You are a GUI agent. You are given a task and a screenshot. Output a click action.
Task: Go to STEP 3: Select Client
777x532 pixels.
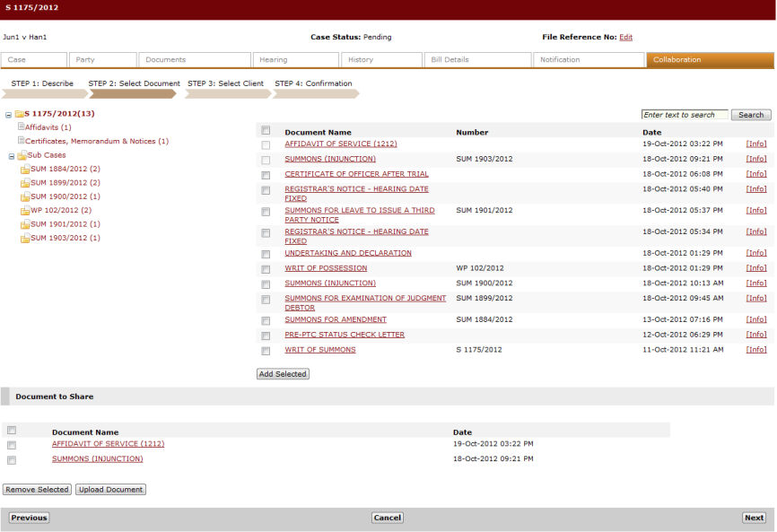point(225,83)
